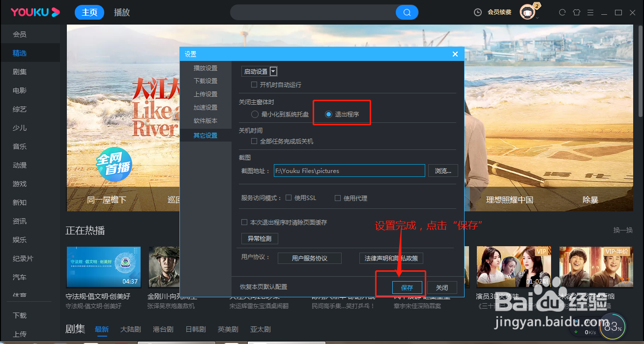
Task: Select 同一屋檐下 banner item
Action: click(x=107, y=200)
